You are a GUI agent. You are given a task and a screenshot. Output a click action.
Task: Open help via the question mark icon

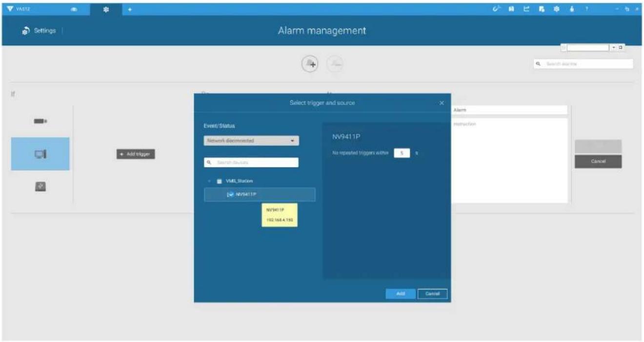tap(586, 9)
